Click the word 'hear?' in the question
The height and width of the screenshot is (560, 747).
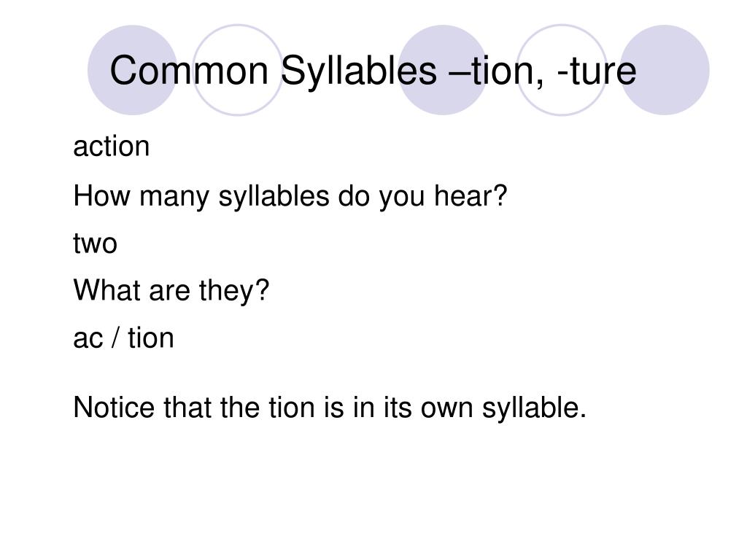(471, 195)
